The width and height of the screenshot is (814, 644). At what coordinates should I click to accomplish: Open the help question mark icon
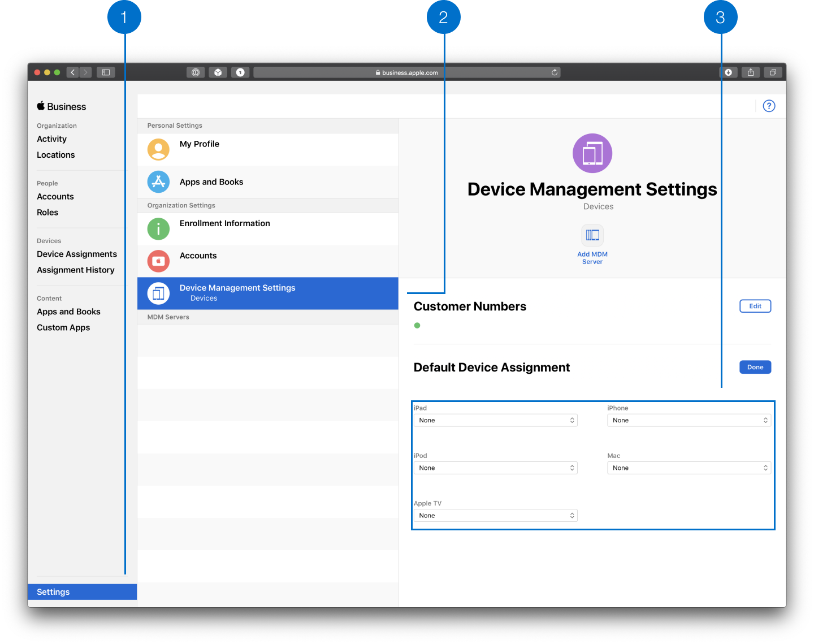pyautogui.click(x=769, y=106)
